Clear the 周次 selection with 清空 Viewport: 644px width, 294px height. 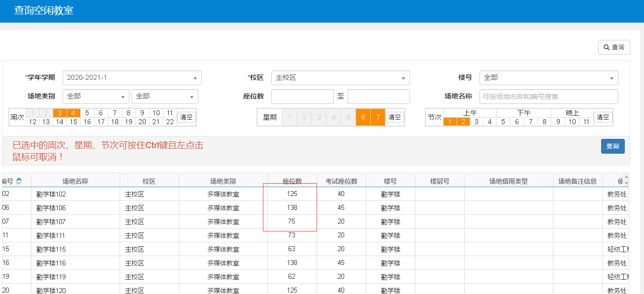click(x=187, y=117)
